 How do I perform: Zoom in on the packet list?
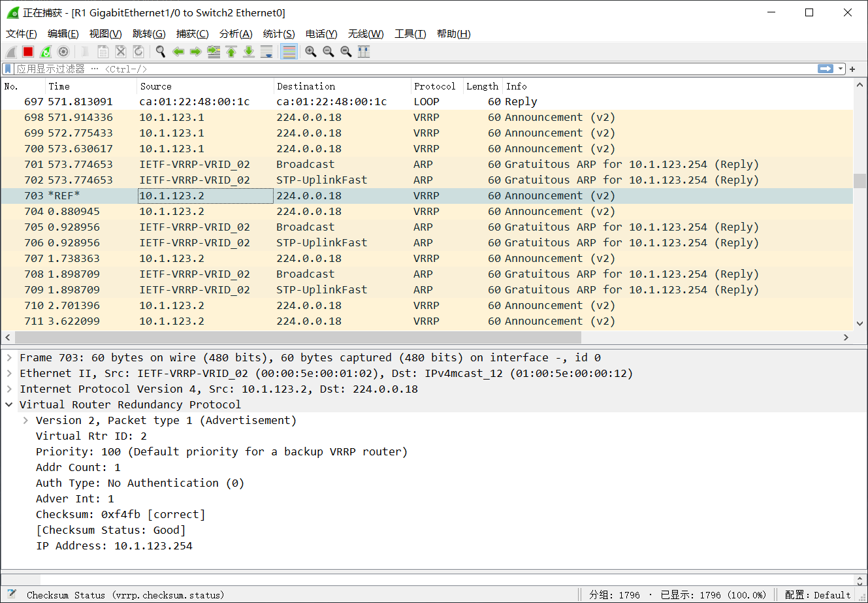click(311, 51)
